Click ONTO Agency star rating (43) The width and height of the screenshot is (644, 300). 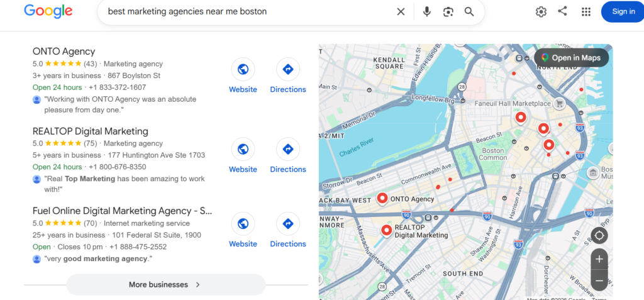(65, 64)
